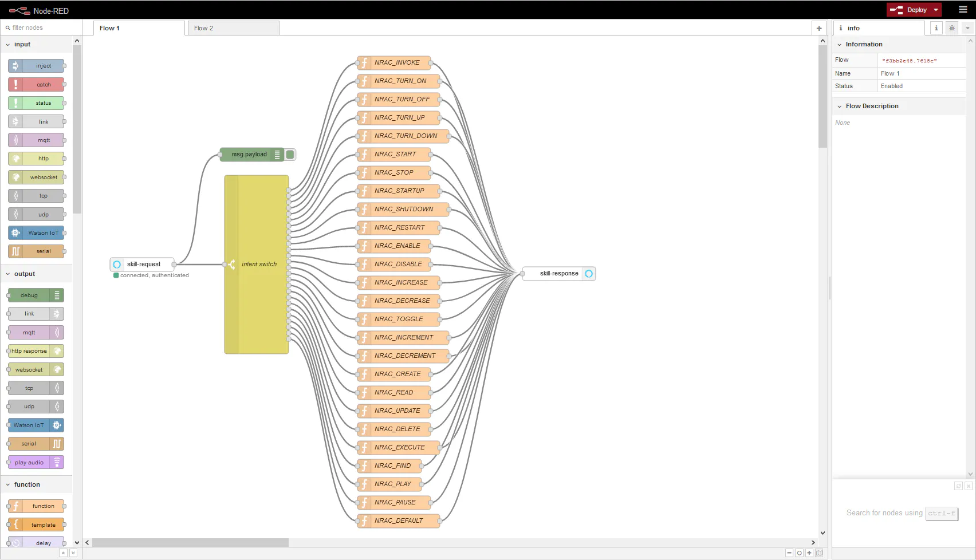The image size is (976, 560).
Task: Open the hamburger main menu
Action: pos(963,10)
